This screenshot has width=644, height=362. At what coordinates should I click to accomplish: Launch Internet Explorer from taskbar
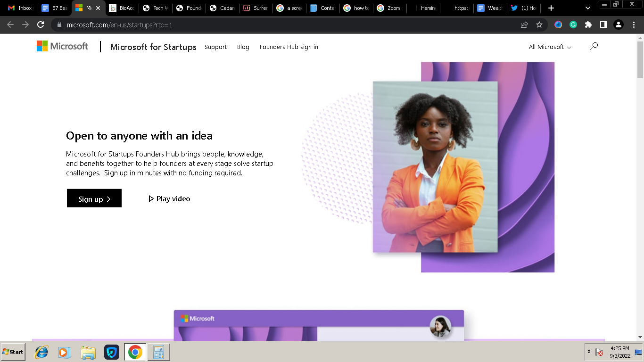point(42,352)
